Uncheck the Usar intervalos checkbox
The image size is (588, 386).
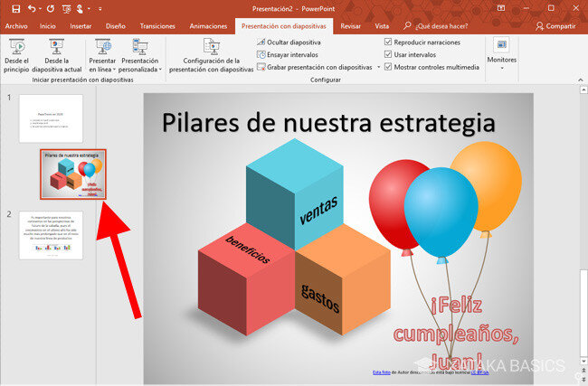tap(388, 54)
